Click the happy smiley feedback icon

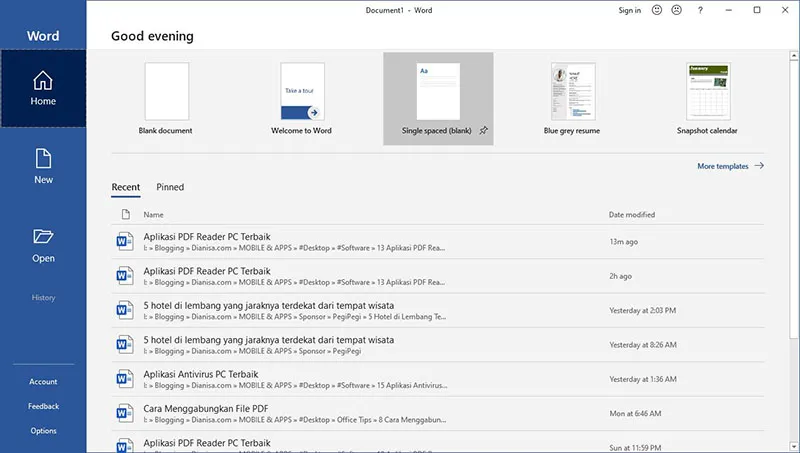click(x=657, y=10)
